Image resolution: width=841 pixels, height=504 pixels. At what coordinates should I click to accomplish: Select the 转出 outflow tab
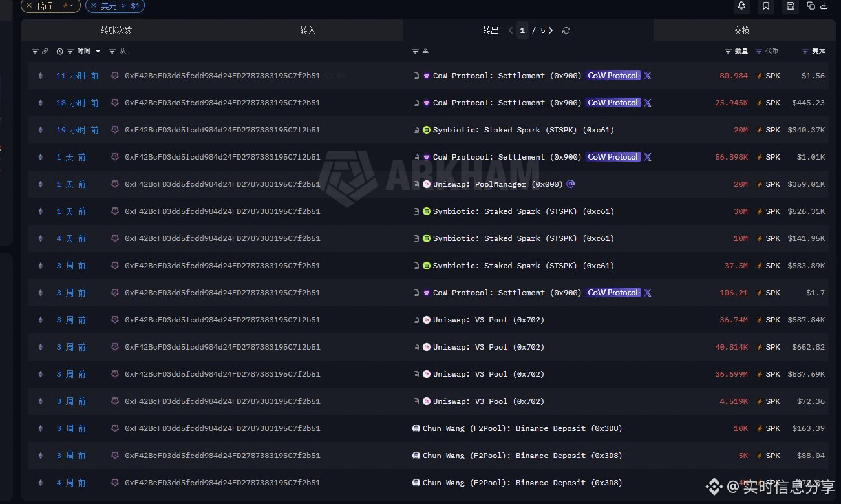491,30
